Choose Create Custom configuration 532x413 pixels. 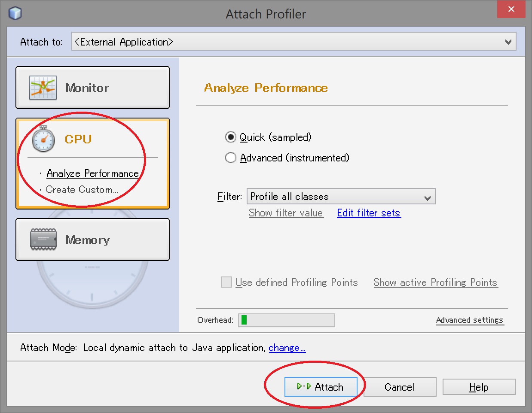click(82, 190)
